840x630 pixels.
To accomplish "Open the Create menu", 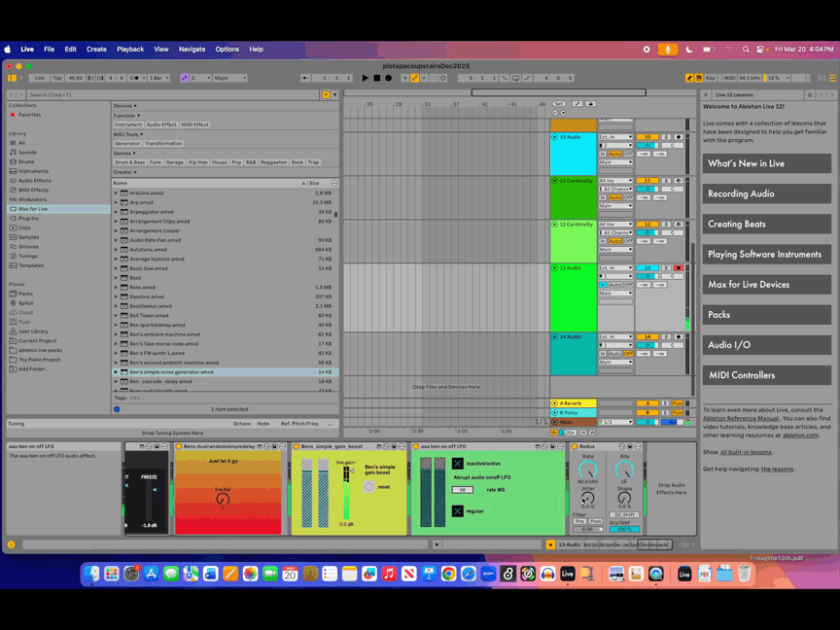I will point(96,50).
